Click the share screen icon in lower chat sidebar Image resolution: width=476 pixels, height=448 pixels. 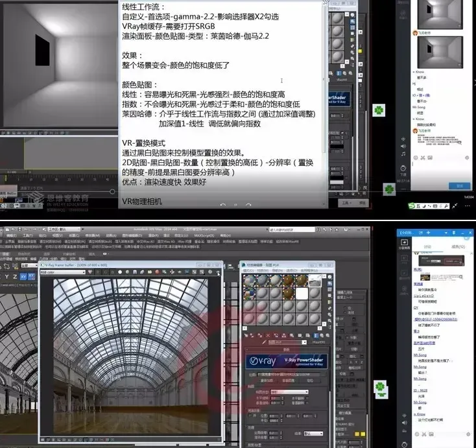405,242
